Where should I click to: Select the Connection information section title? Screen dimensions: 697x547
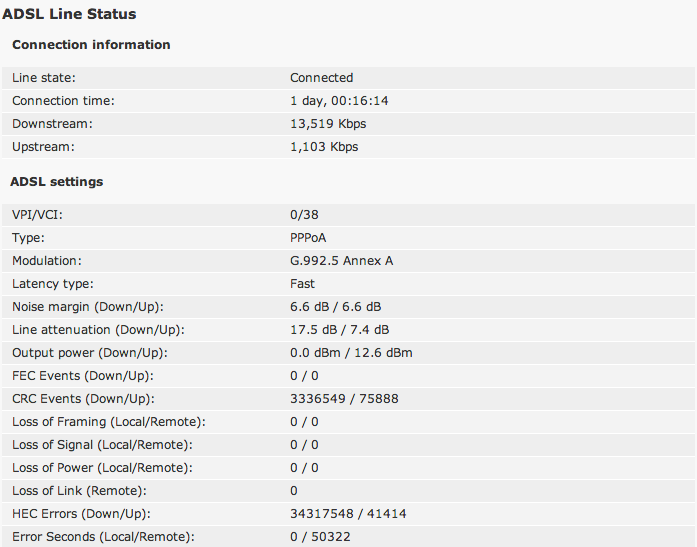point(91,44)
